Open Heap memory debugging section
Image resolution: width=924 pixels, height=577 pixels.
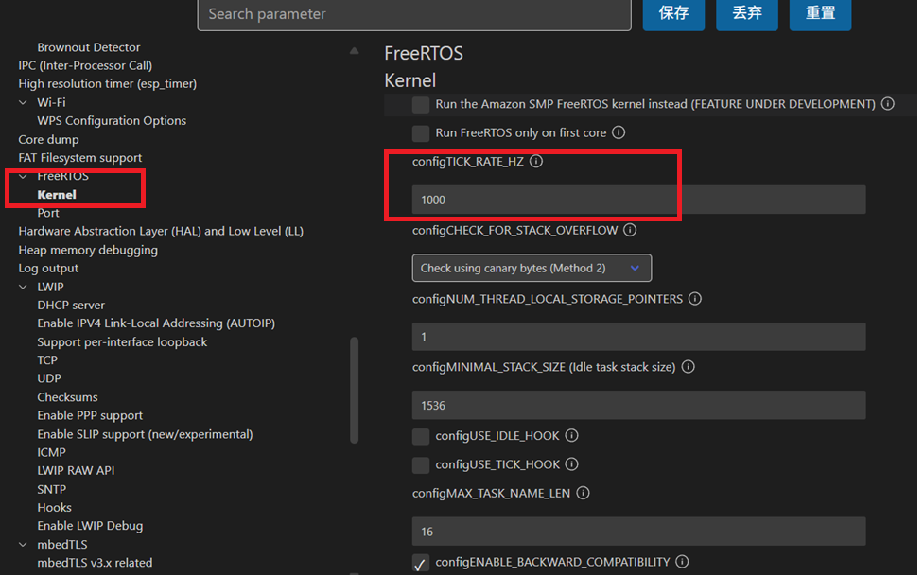point(88,250)
